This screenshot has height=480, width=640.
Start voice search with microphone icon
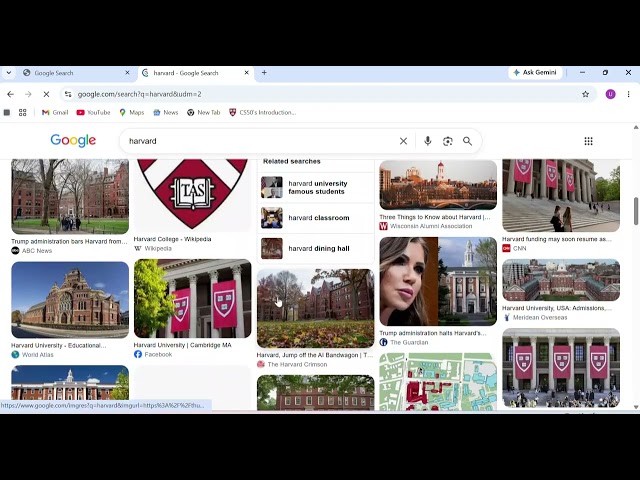(427, 141)
